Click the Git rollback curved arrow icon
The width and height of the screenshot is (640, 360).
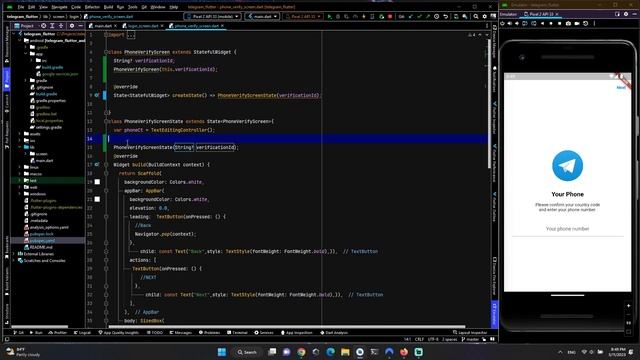click(x=446, y=17)
